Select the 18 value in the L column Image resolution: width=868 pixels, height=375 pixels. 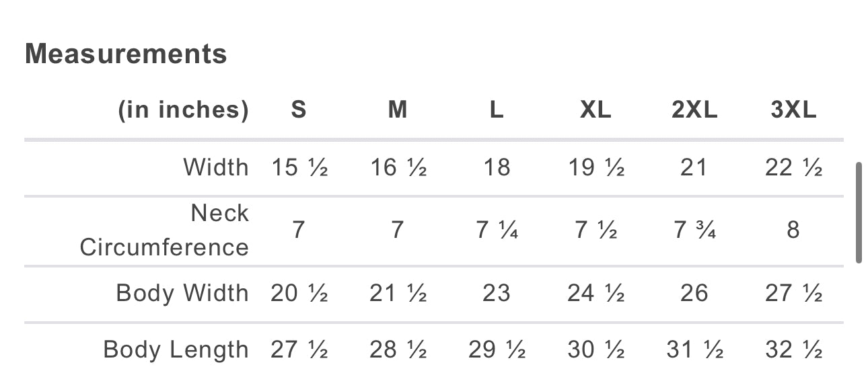tap(497, 167)
